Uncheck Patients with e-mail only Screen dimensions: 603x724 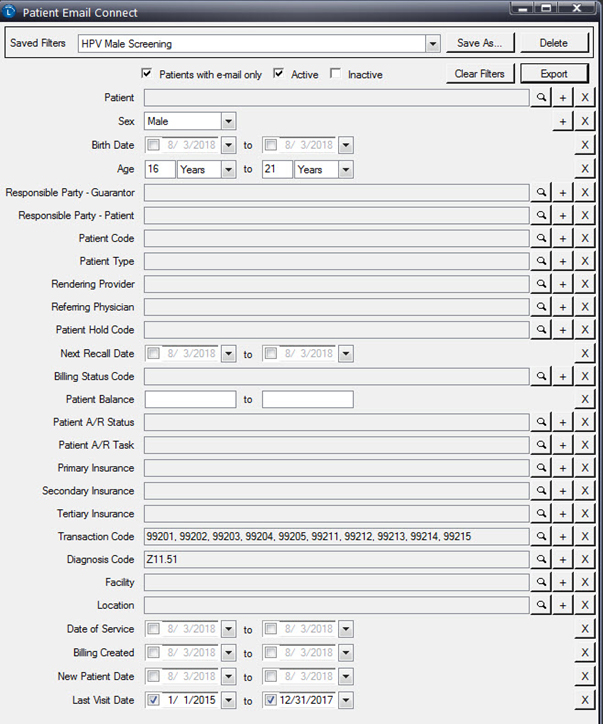(147, 73)
